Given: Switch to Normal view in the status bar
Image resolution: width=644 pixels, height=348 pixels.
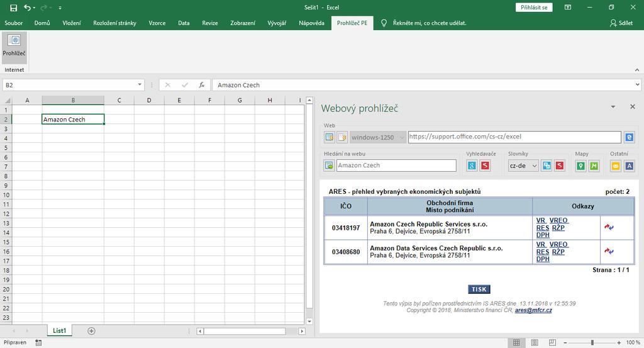Looking at the screenshot, I should (x=516, y=342).
